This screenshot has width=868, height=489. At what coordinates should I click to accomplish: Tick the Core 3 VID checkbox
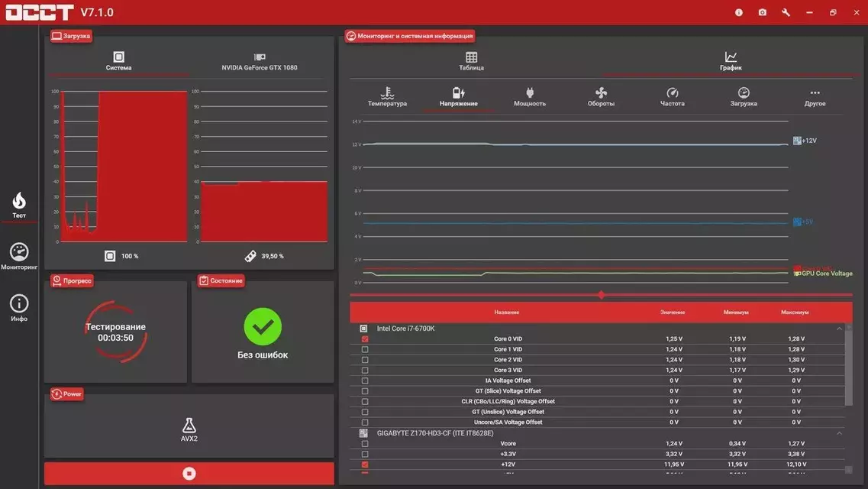(365, 370)
